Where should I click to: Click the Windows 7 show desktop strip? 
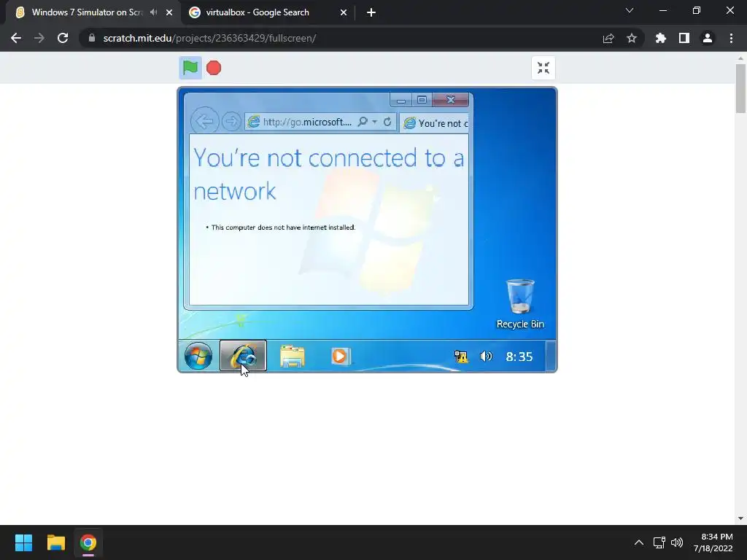point(551,356)
